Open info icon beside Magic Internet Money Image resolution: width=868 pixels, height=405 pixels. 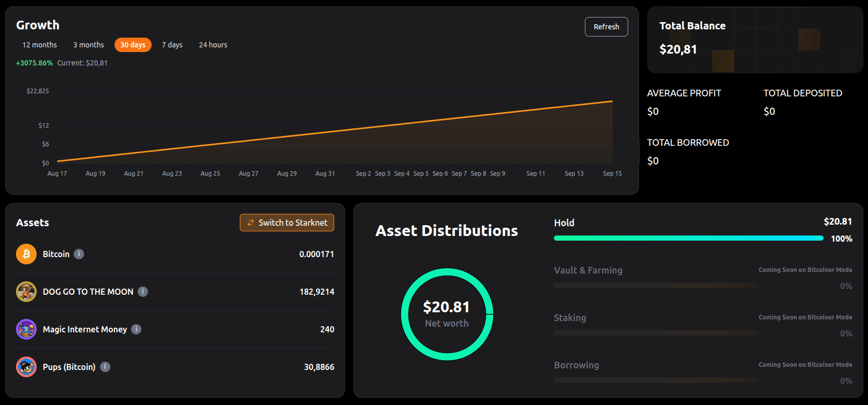tap(136, 329)
